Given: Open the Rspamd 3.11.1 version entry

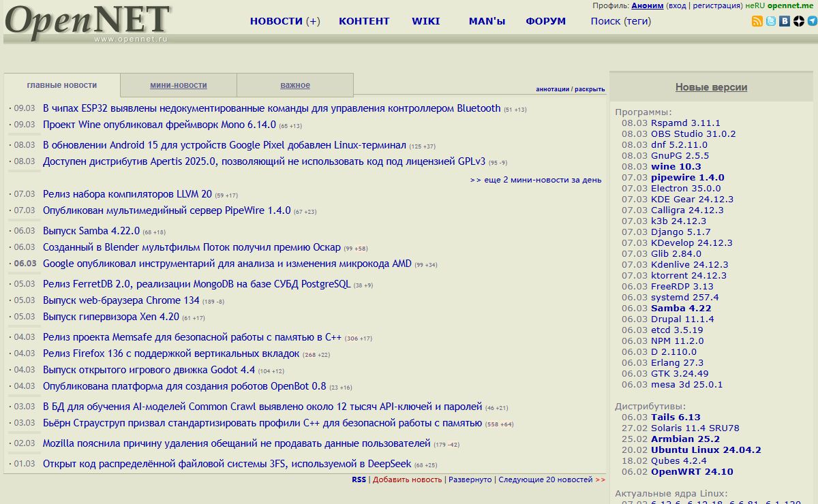Looking at the screenshot, I should [685, 123].
